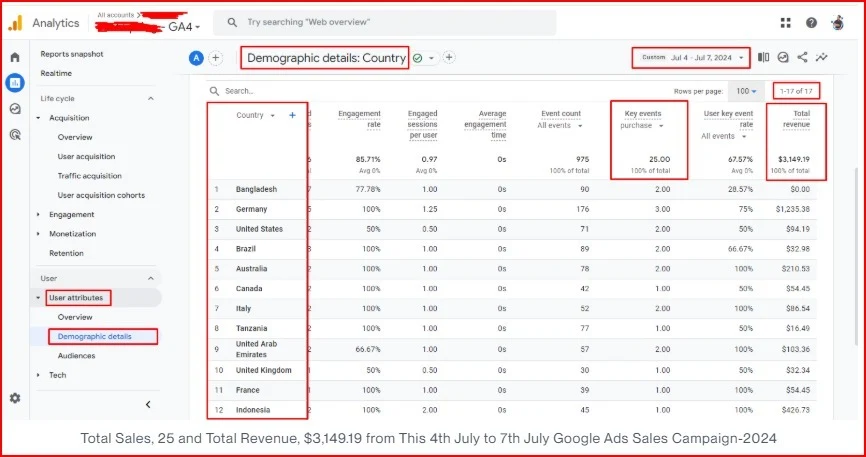
Task: Open the Audiences report
Action: [x=76, y=355]
